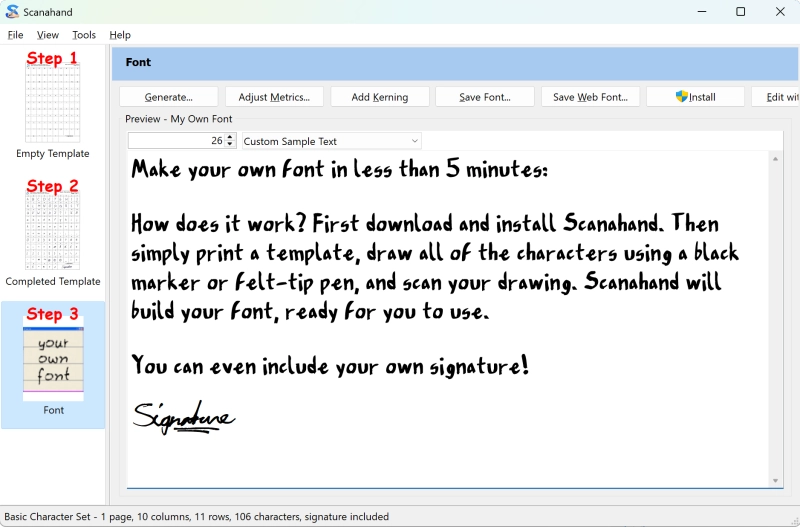Click the Generate... button
This screenshot has height=527, width=800.
[168, 97]
